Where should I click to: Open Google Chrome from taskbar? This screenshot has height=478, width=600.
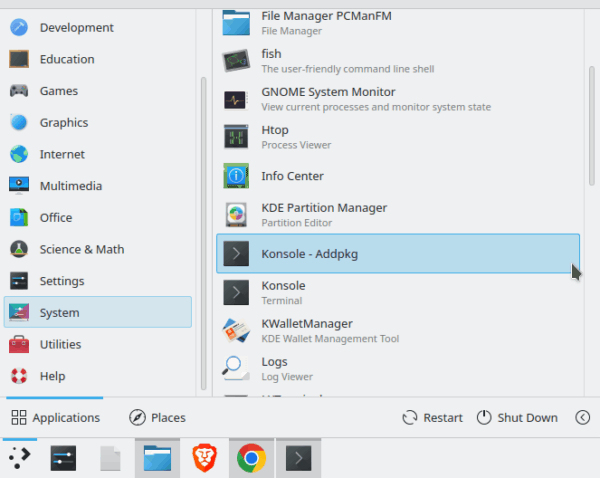(251, 458)
